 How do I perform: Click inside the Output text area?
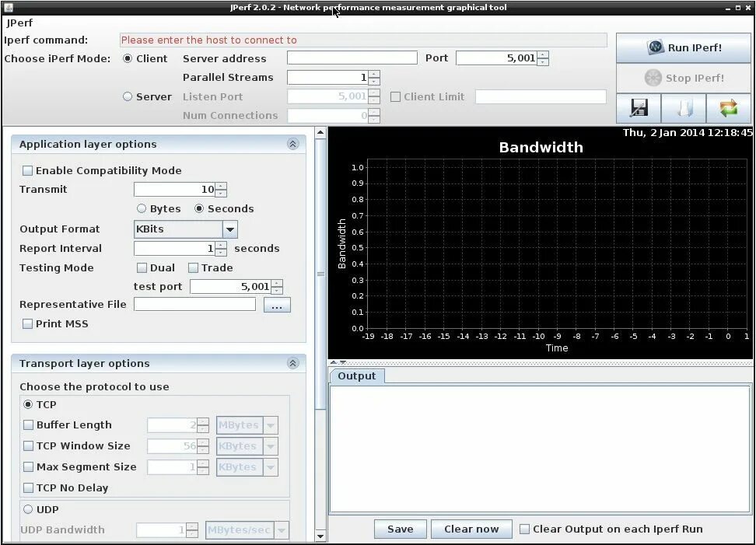click(540, 448)
